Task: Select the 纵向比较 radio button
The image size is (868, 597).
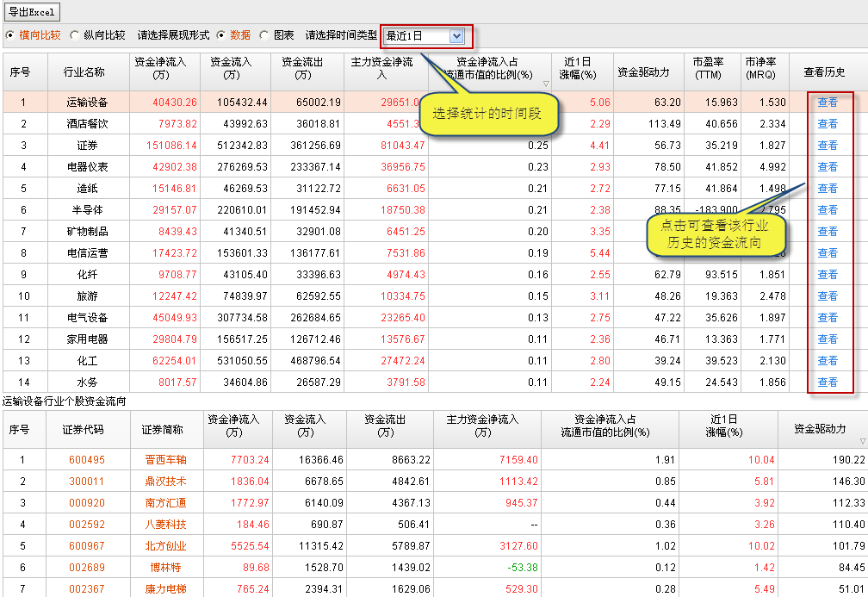Action: [x=74, y=35]
